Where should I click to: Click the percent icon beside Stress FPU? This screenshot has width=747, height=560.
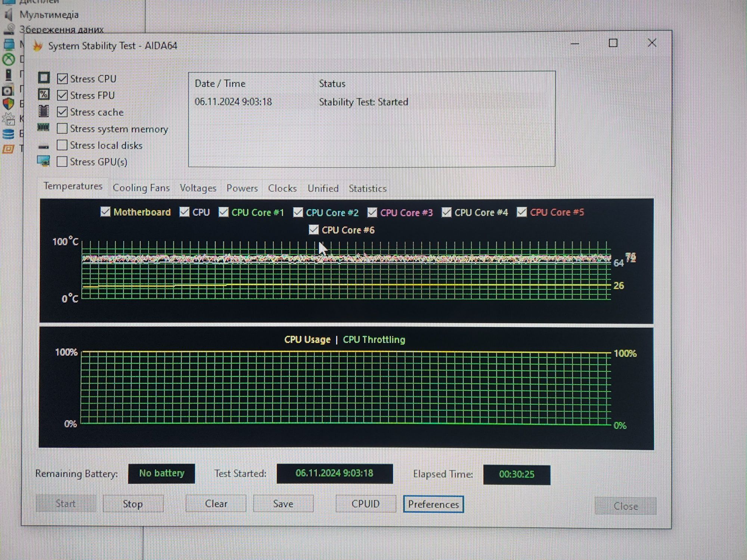pos(44,94)
